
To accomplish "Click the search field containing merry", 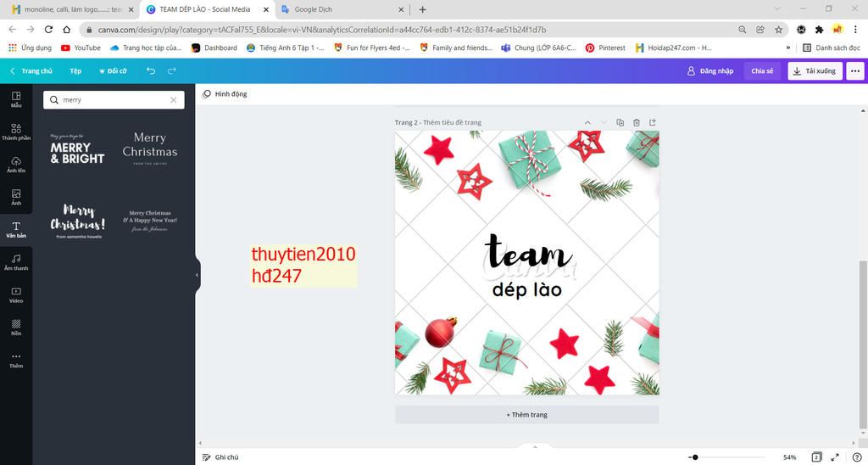I will 114,100.
